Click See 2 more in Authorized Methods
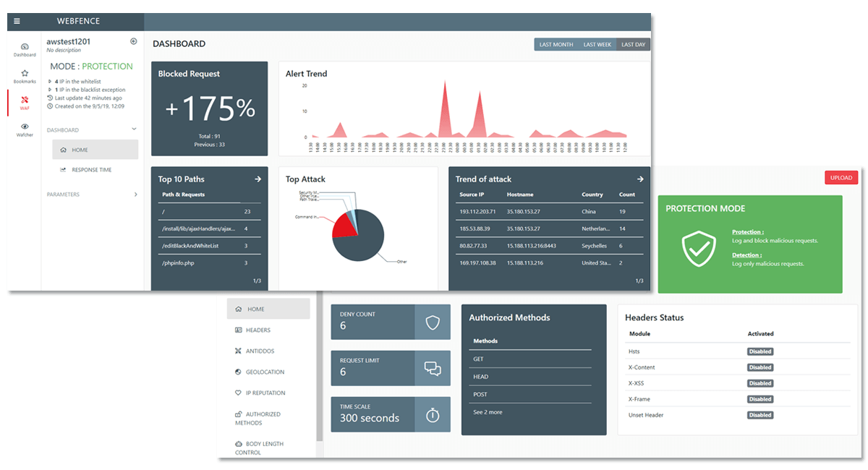The width and height of the screenshot is (868, 470). click(488, 412)
